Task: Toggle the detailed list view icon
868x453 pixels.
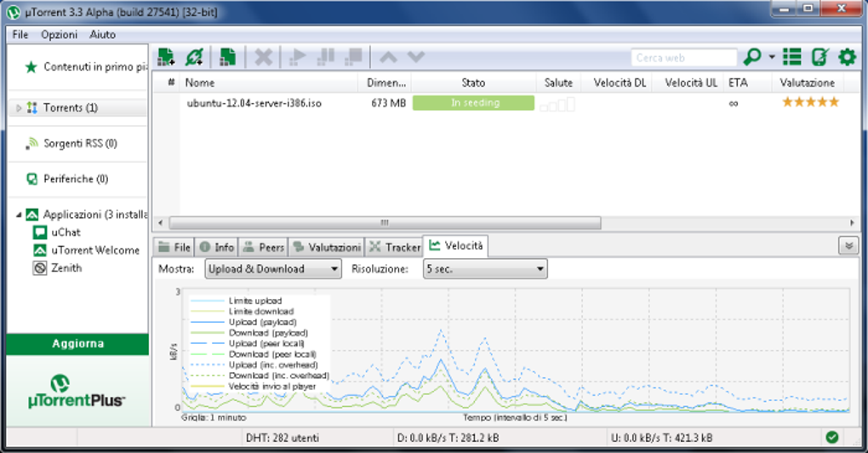Action: tap(792, 57)
